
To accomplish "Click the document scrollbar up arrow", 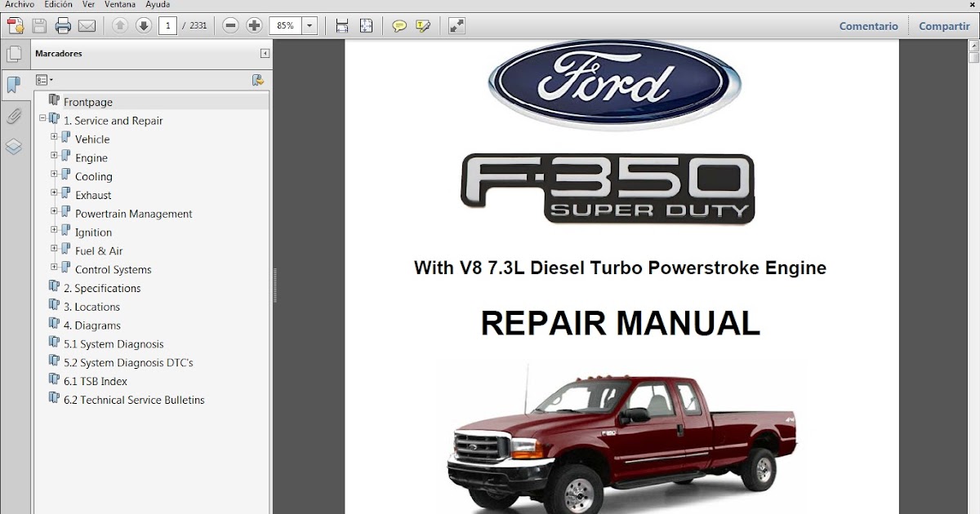I will tap(973, 47).
